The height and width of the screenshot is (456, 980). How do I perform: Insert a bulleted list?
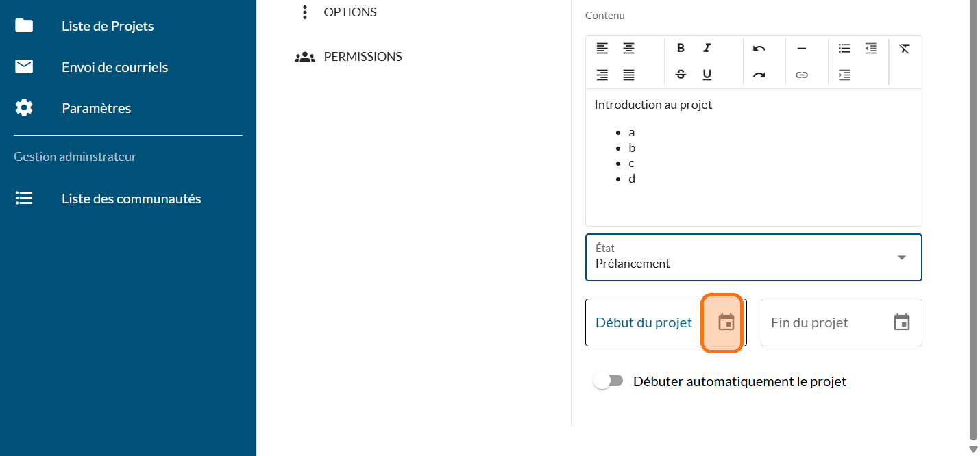pyautogui.click(x=844, y=48)
